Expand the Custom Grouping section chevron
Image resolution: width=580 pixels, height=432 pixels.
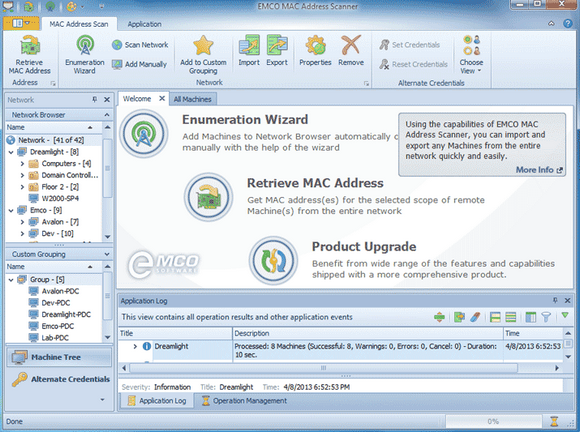107,254
